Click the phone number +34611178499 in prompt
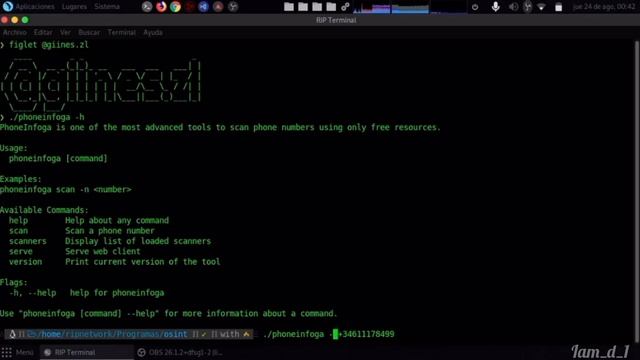 pyautogui.click(x=367, y=334)
